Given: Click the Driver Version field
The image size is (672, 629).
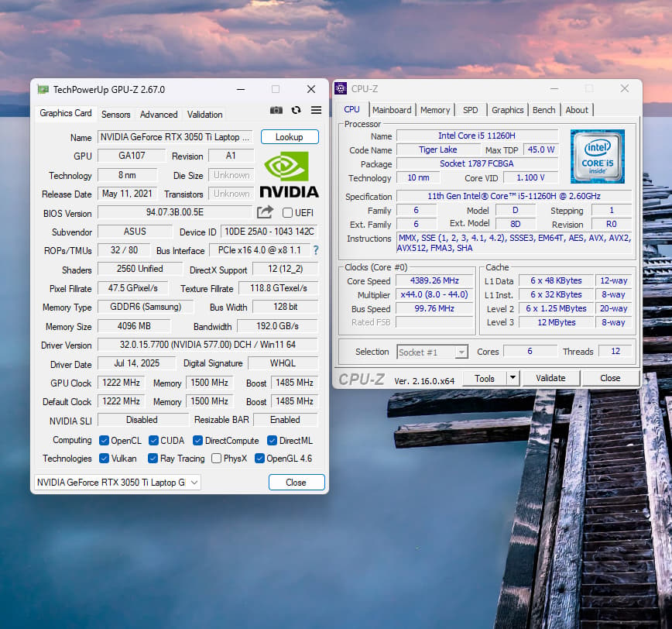Looking at the screenshot, I should tap(207, 345).
